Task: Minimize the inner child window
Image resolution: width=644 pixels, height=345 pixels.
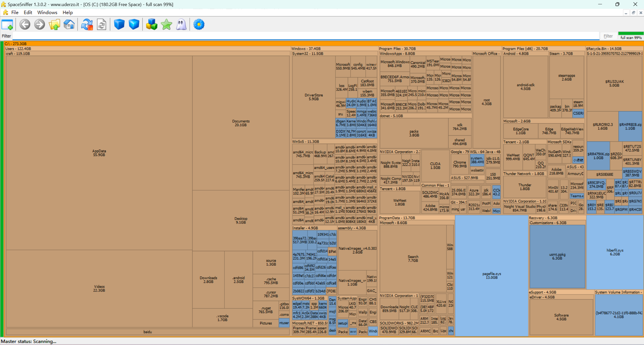Action: 626,13
